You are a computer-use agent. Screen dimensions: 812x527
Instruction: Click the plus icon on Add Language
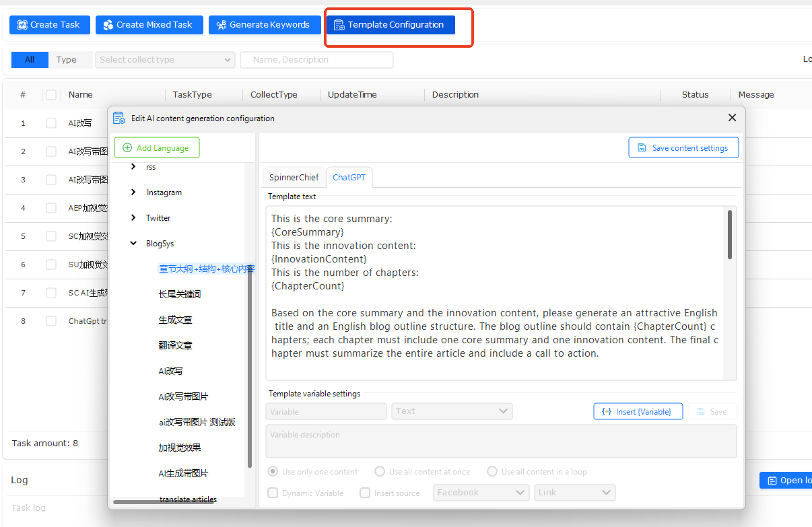click(127, 148)
